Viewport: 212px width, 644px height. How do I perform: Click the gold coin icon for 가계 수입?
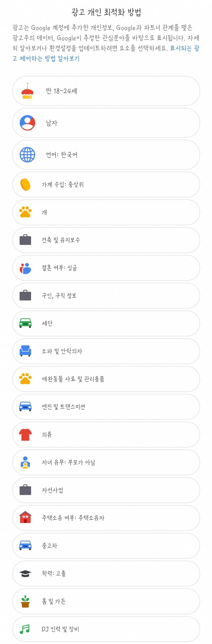(x=25, y=184)
